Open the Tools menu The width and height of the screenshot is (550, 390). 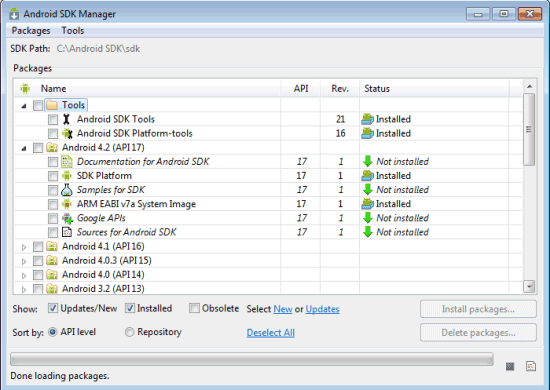point(73,31)
